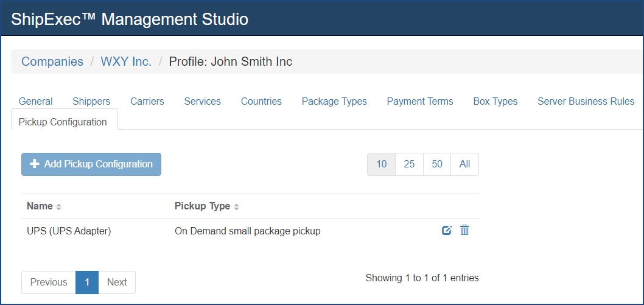Open the General tab

tap(35, 102)
